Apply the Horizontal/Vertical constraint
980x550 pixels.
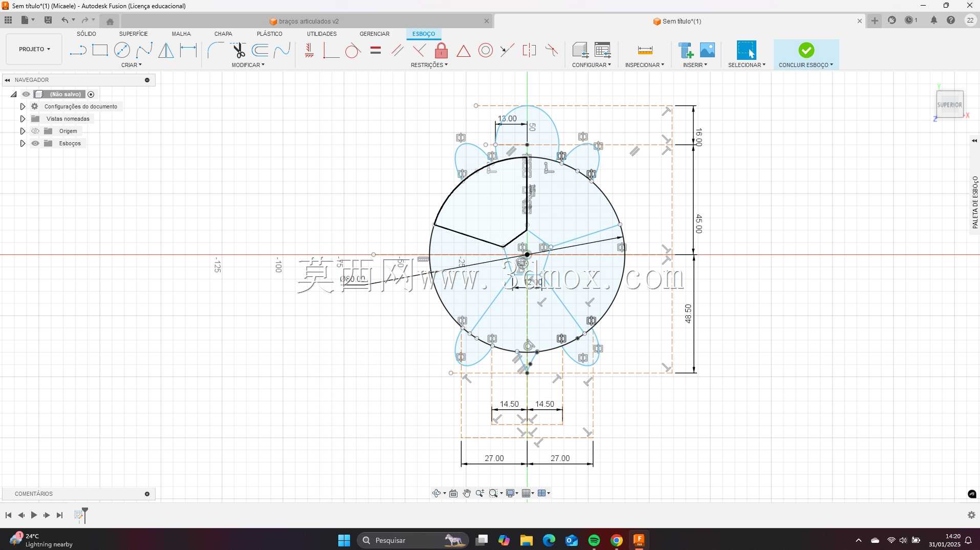click(309, 50)
